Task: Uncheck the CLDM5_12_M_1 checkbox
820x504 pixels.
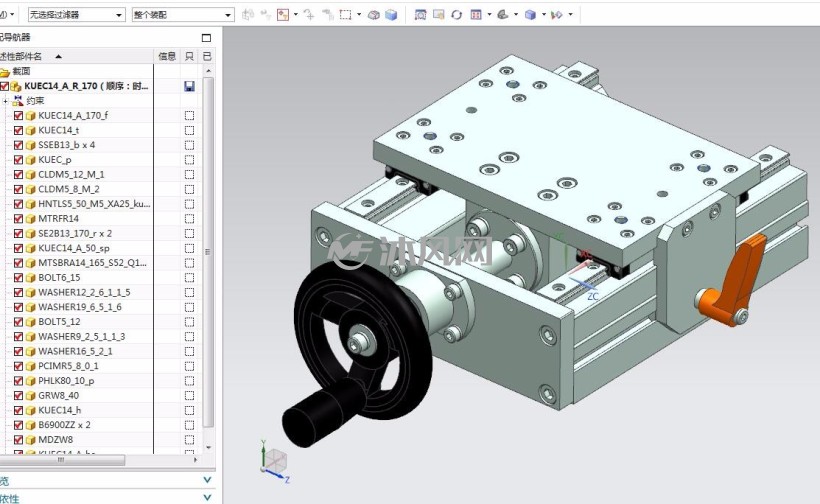Action: [x=18, y=174]
